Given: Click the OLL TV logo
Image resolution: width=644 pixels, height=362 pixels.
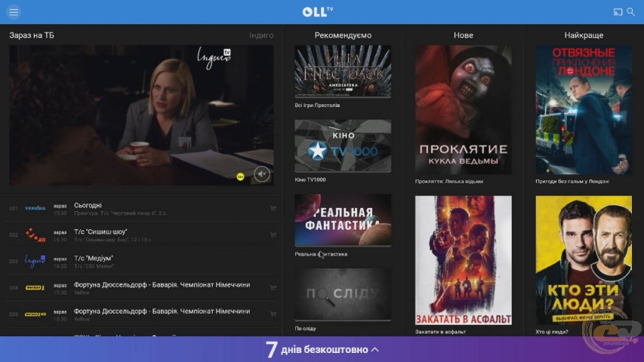Looking at the screenshot, I should point(318,11).
